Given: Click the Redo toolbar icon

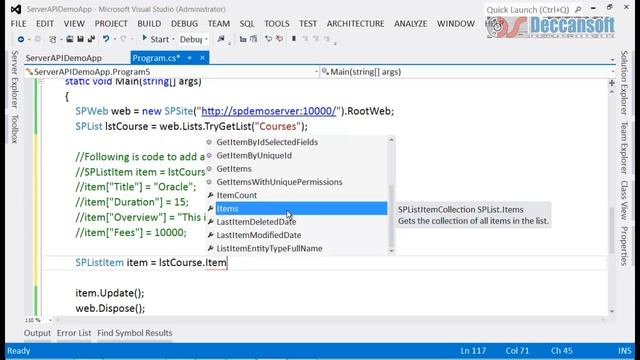Looking at the screenshot, I should (x=123, y=39).
